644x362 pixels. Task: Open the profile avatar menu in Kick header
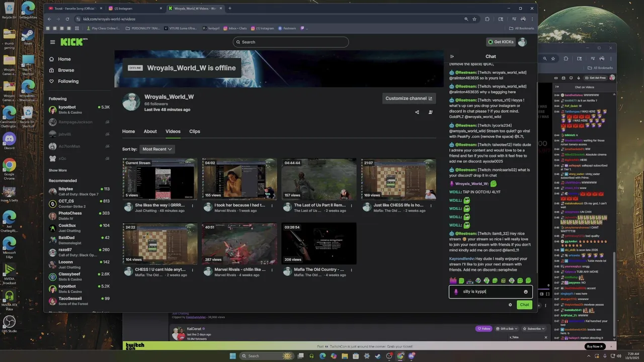pyautogui.click(x=522, y=42)
